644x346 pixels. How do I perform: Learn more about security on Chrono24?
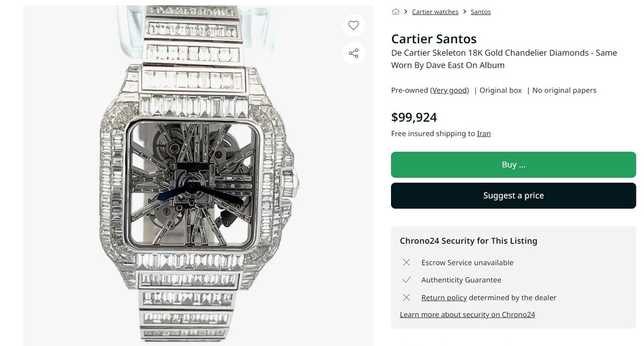467,315
